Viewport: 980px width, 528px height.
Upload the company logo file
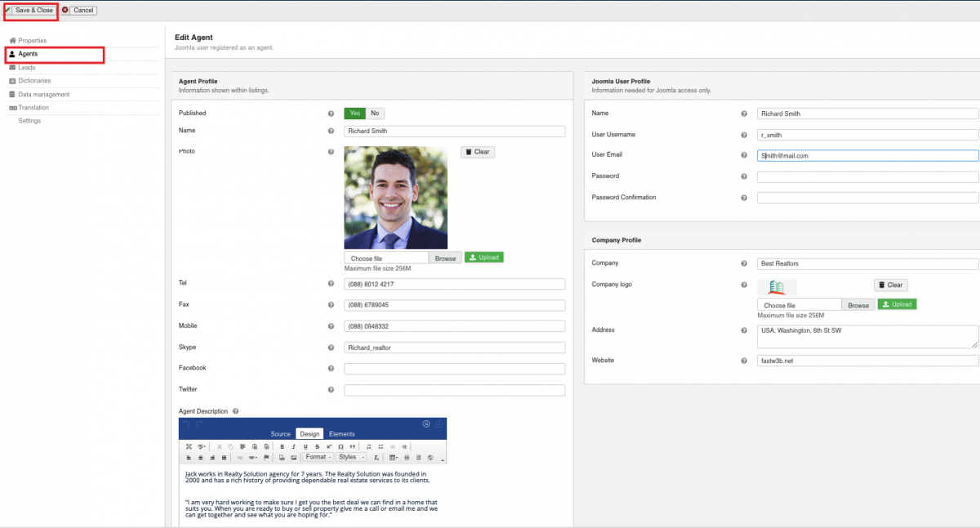[897, 304]
